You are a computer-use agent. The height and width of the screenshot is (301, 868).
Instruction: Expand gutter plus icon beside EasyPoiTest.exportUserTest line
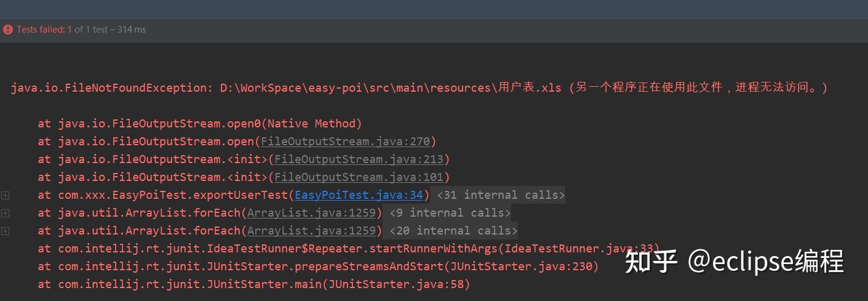(x=6, y=195)
